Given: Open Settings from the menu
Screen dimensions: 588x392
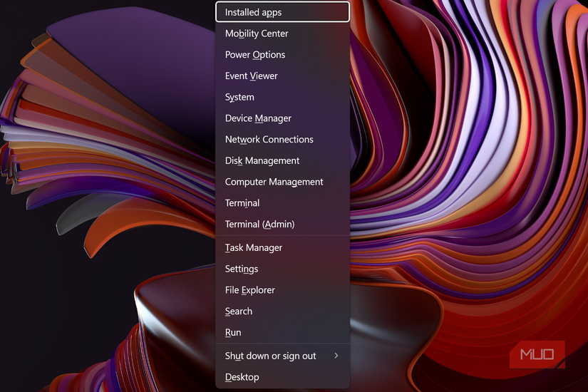Looking at the screenshot, I should click(x=282, y=269).
